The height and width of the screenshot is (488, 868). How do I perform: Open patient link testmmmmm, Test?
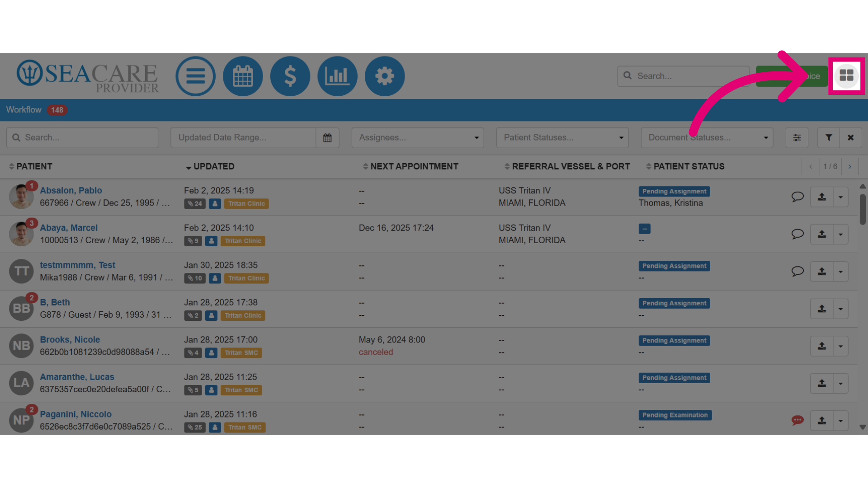[x=77, y=265]
